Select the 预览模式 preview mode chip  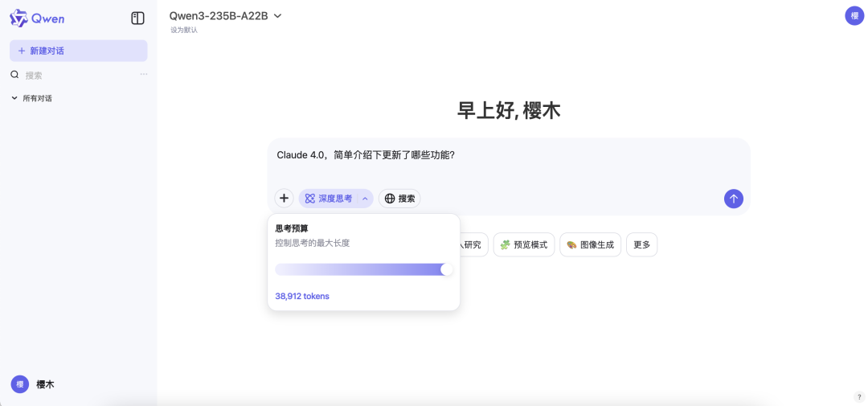(x=524, y=245)
